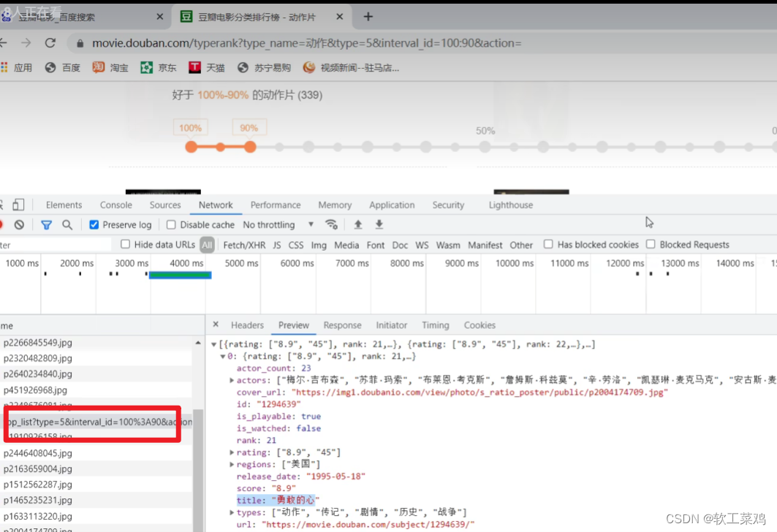Open the 苏宁易购 bookmark

pyautogui.click(x=264, y=67)
